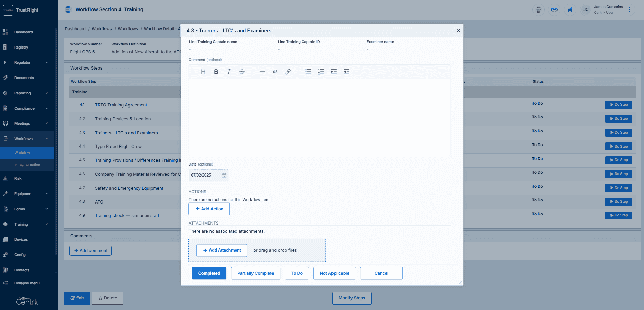Click the Add Attachment button
Viewport: 644px width, 310px height.
222,250
